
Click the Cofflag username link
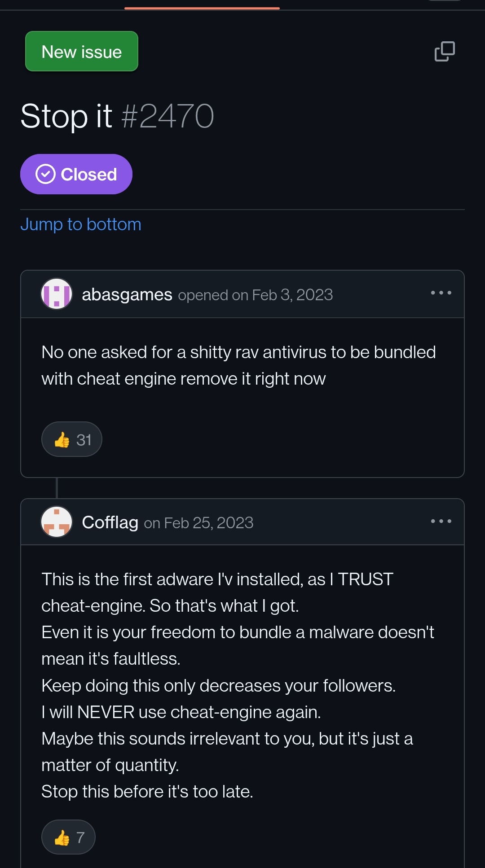point(110,522)
